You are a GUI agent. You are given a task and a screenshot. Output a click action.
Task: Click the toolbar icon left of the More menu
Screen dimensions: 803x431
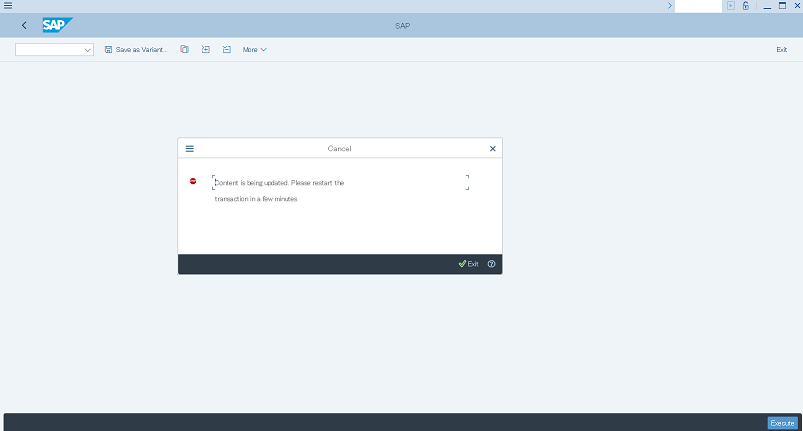(227, 50)
